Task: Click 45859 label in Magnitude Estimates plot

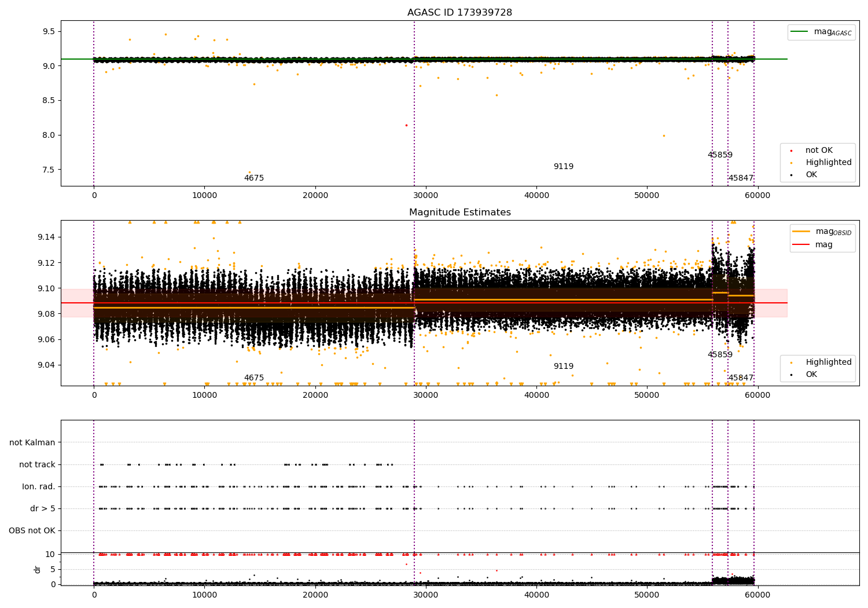Action: coord(720,355)
